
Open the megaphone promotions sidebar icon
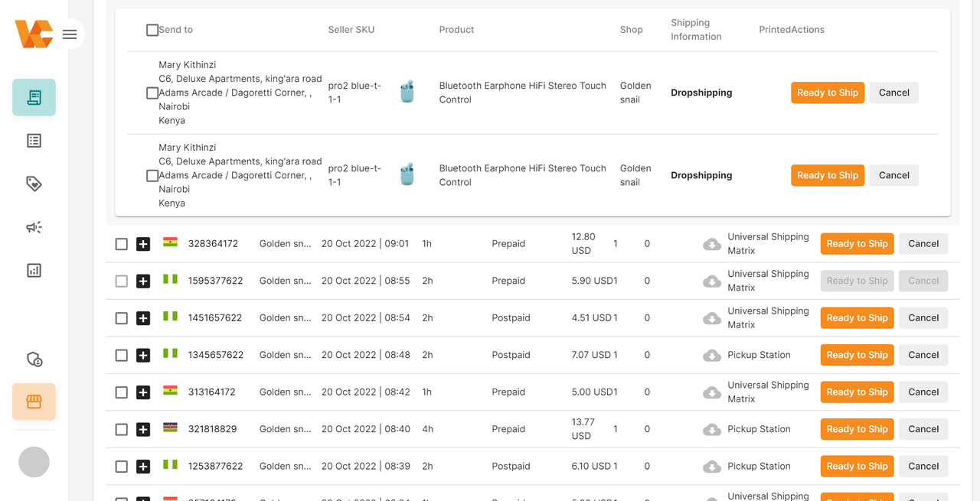(34, 227)
